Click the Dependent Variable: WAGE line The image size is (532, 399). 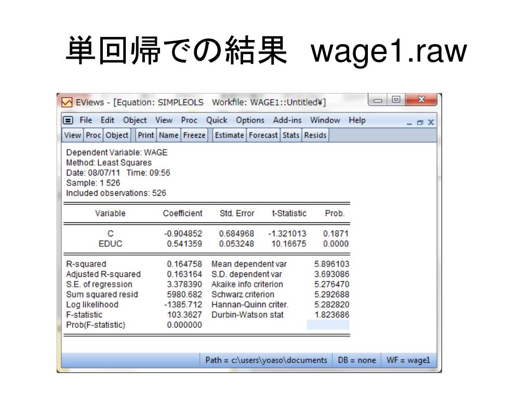click(117, 152)
